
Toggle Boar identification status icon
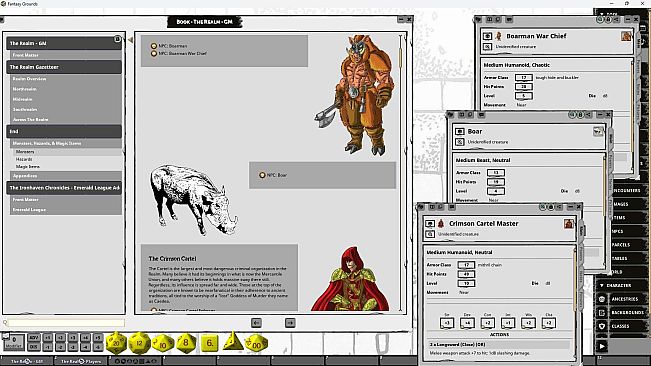(460, 142)
